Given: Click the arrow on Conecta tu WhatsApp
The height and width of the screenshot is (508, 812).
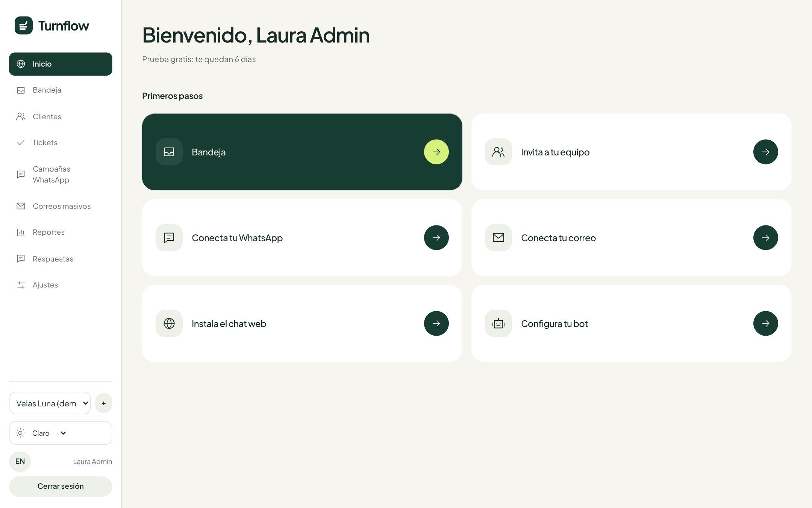Looking at the screenshot, I should click(x=436, y=238).
